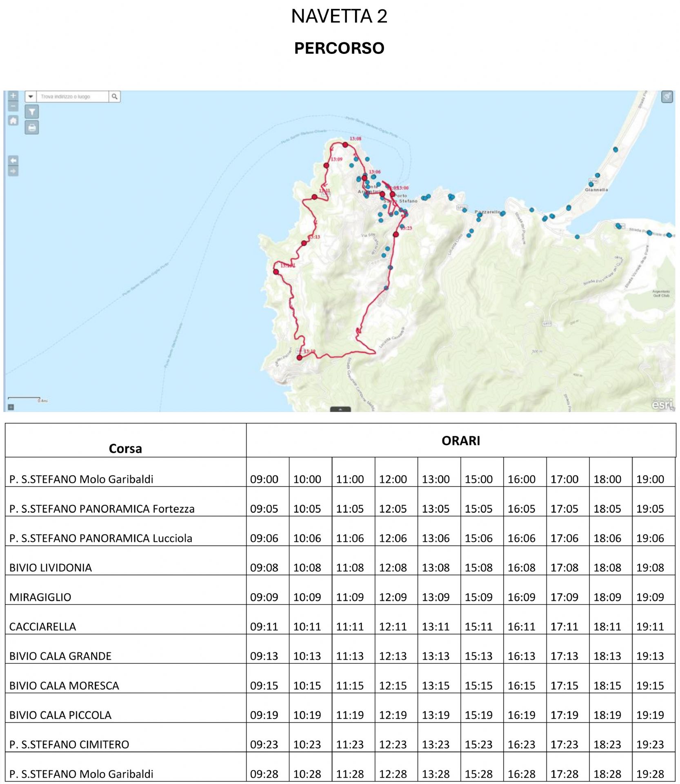Click the ORARI table header
This screenshot has height=784, width=680.
click(461, 441)
